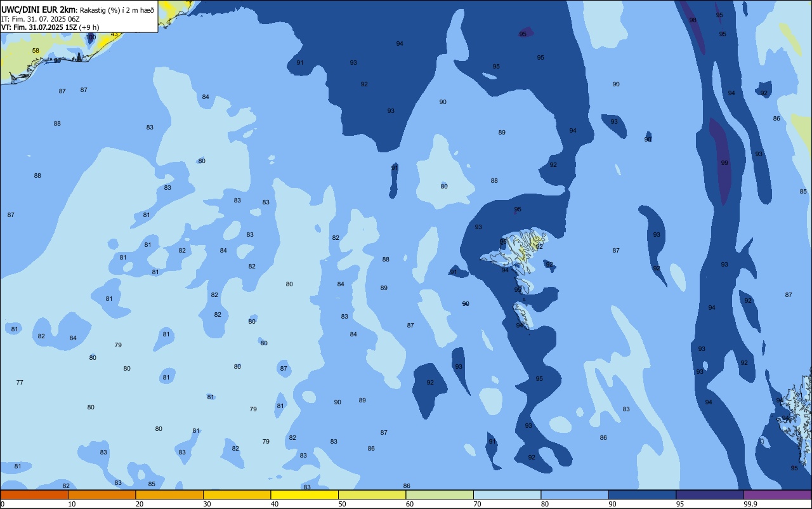
Task: Click the '43' humidity value near the coast
Action: click(114, 34)
